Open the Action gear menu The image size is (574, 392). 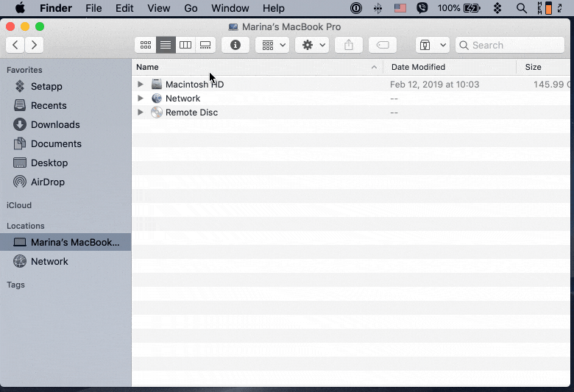(312, 45)
